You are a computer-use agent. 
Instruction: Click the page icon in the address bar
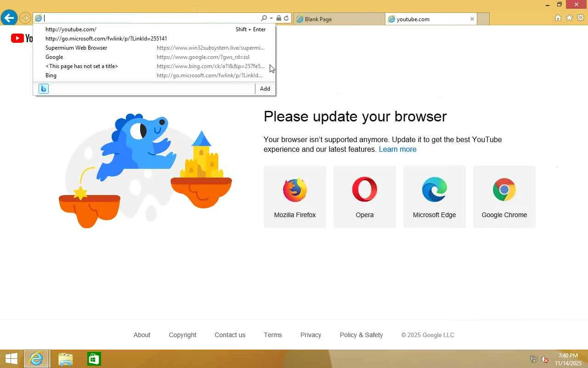tap(39, 18)
